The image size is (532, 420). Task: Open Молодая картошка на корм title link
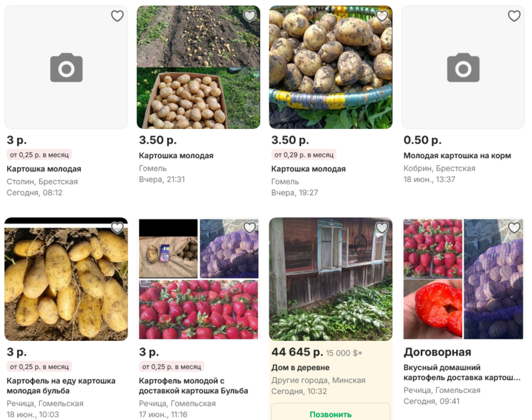pos(457,156)
